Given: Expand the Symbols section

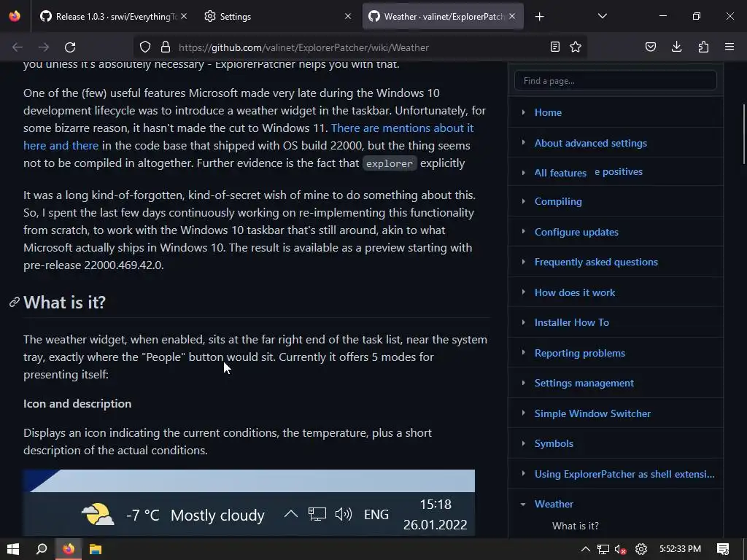Looking at the screenshot, I should 524,443.
